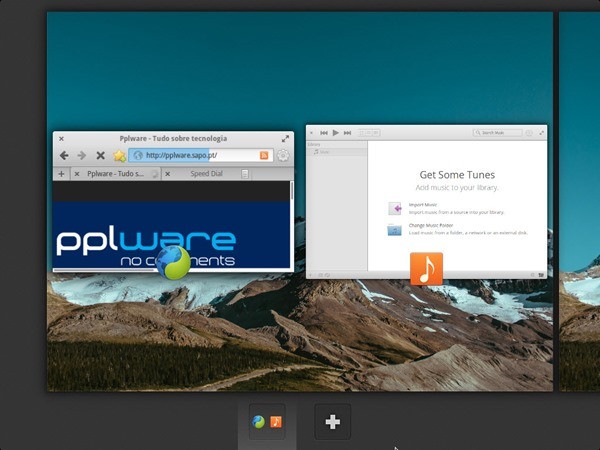The width and height of the screenshot is (600, 450).
Task: Click the RSS feed icon in address bar
Action: click(264, 155)
